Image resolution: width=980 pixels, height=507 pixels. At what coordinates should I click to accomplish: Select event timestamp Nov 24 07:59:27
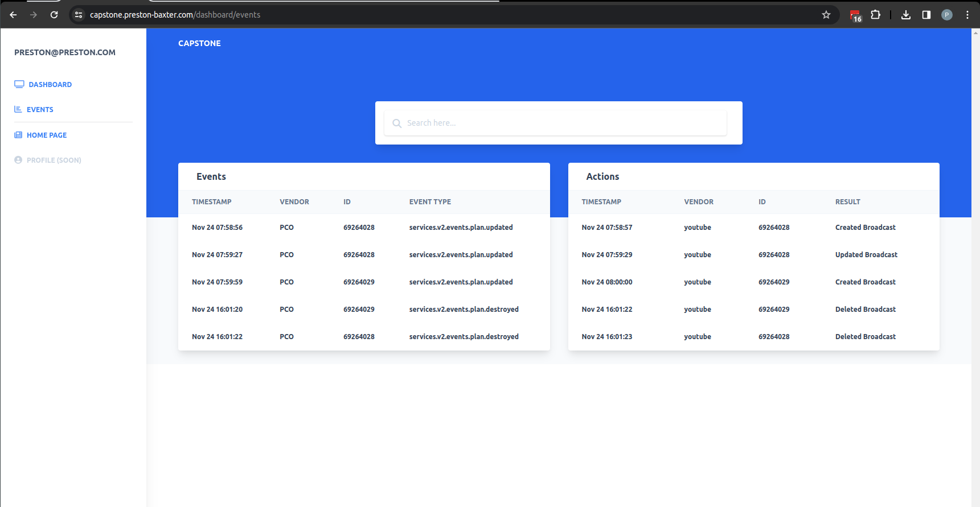217,255
